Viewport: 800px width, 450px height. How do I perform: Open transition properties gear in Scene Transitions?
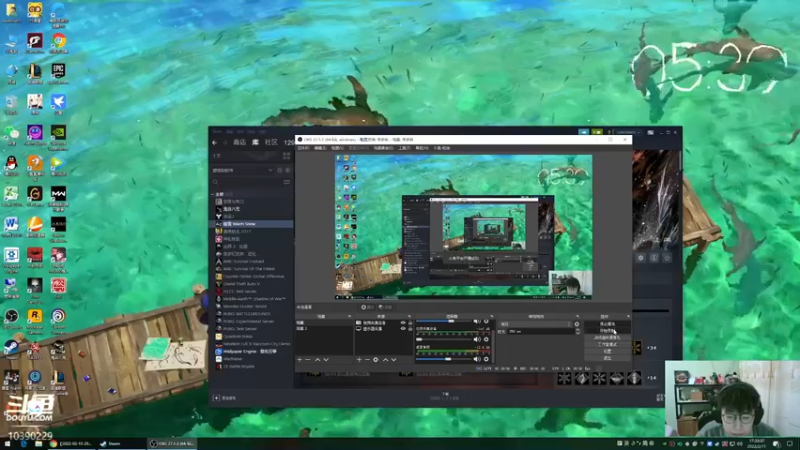pos(577,324)
